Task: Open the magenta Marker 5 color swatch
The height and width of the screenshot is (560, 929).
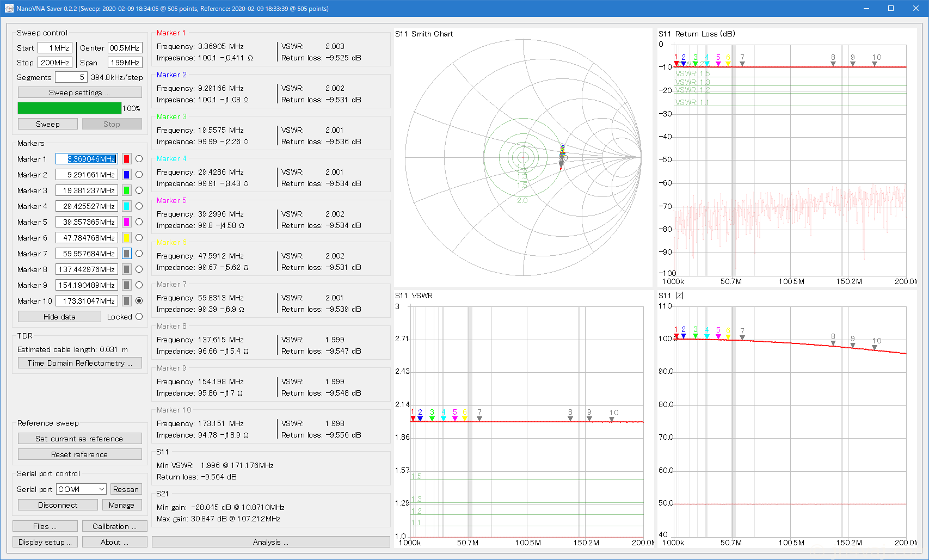Action: pos(126,222)
